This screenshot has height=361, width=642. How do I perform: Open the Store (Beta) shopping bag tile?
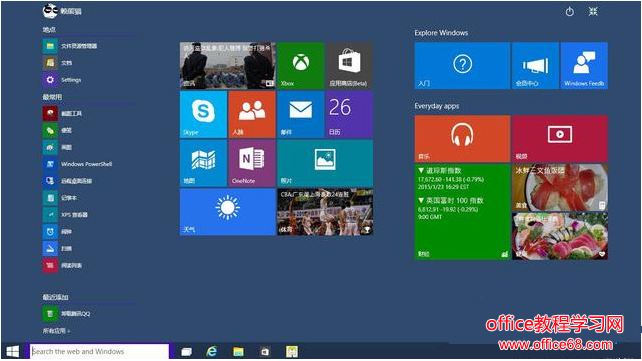tap(349, 65)
